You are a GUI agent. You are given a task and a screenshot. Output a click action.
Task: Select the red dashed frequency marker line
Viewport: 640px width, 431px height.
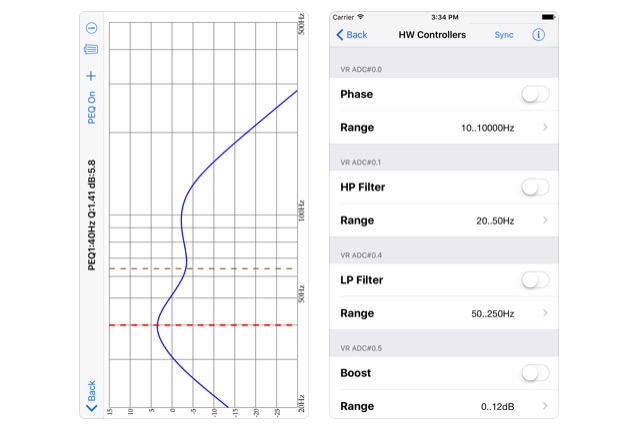tap(201, 325)
